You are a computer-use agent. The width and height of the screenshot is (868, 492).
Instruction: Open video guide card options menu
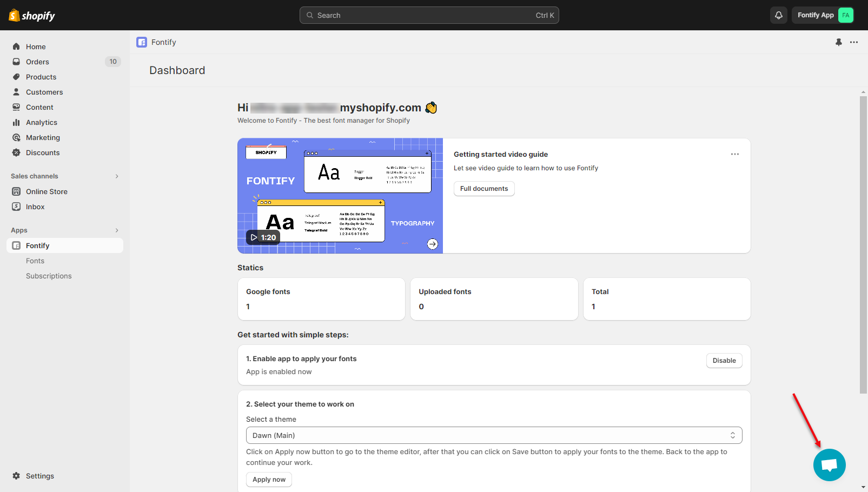734,154
